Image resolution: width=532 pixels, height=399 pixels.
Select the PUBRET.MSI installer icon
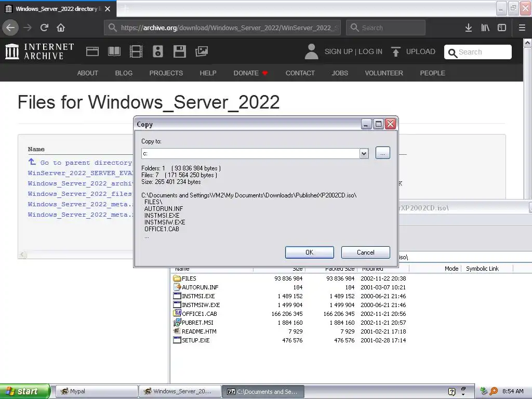point(177,322)
